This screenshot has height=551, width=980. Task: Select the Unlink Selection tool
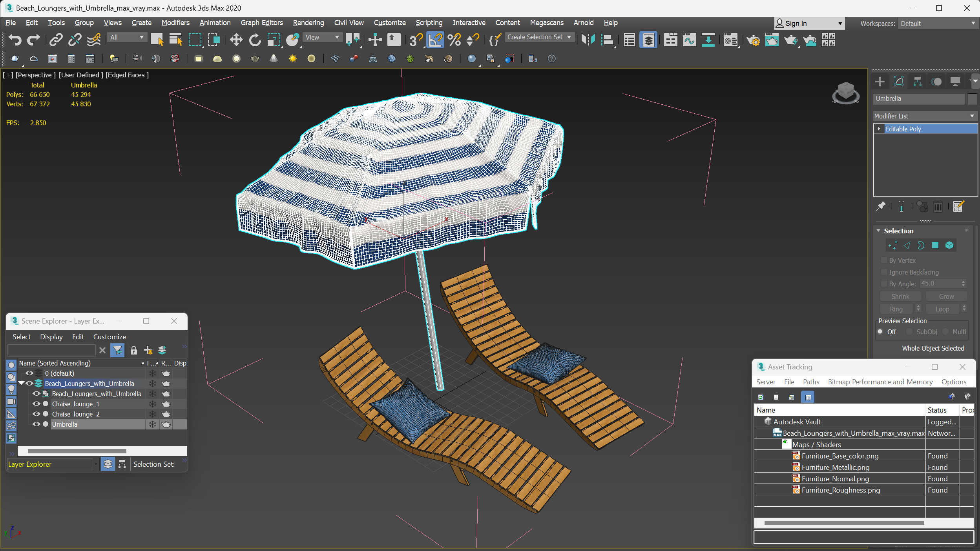point(75,40)
